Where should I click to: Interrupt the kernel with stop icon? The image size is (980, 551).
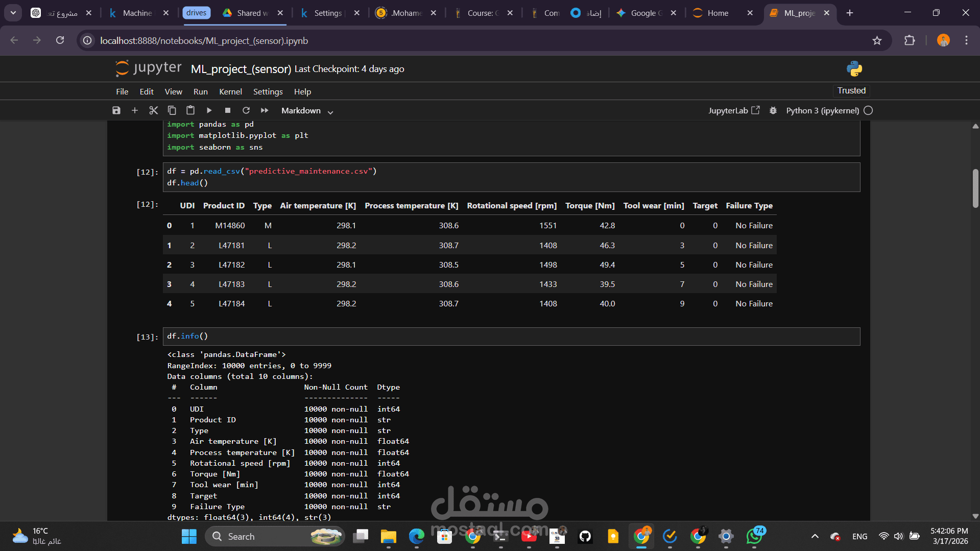pos(228,110)
